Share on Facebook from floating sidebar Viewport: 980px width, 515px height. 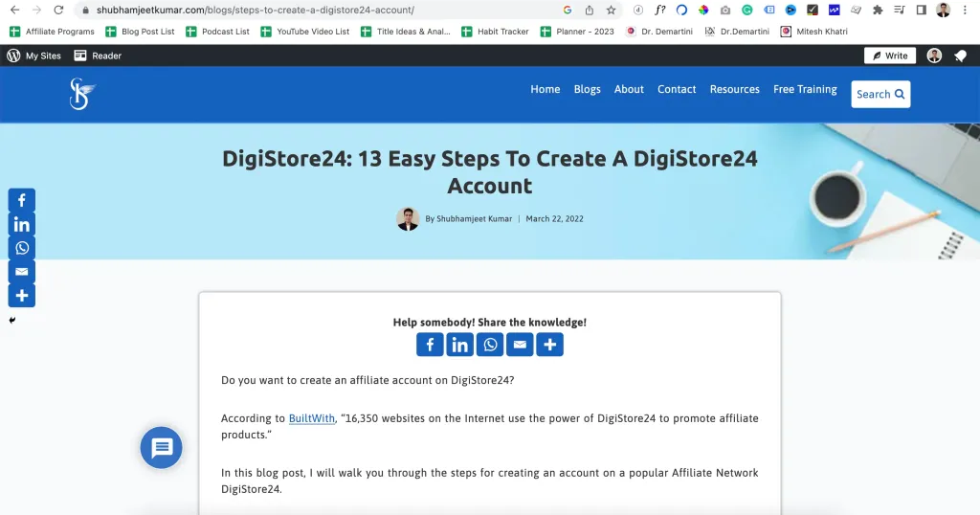coord(22,200)
